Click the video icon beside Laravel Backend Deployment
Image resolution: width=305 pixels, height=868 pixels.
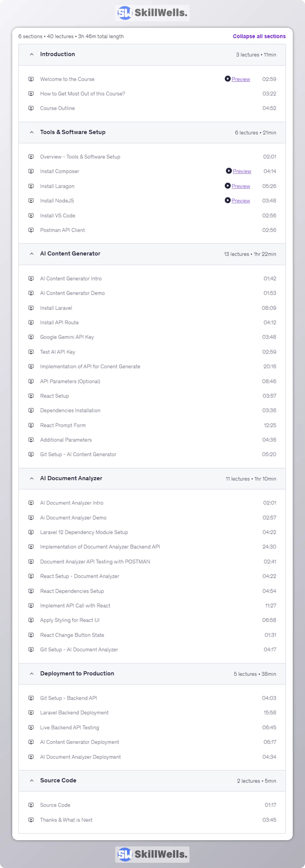[31, 713]
